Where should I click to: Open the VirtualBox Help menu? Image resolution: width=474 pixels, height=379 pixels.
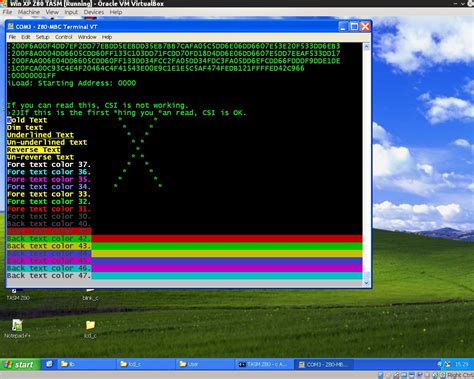pos(116,12)
